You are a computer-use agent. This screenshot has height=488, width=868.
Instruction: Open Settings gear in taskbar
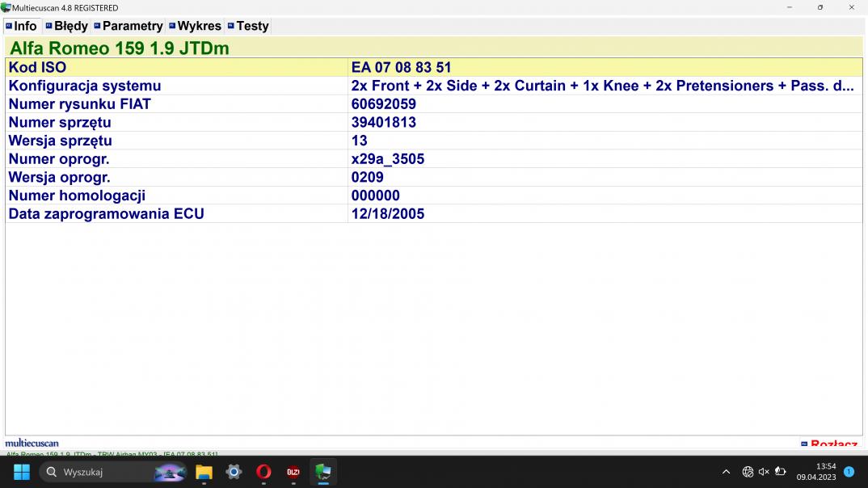pyautogui.click(x=234, y=472)
